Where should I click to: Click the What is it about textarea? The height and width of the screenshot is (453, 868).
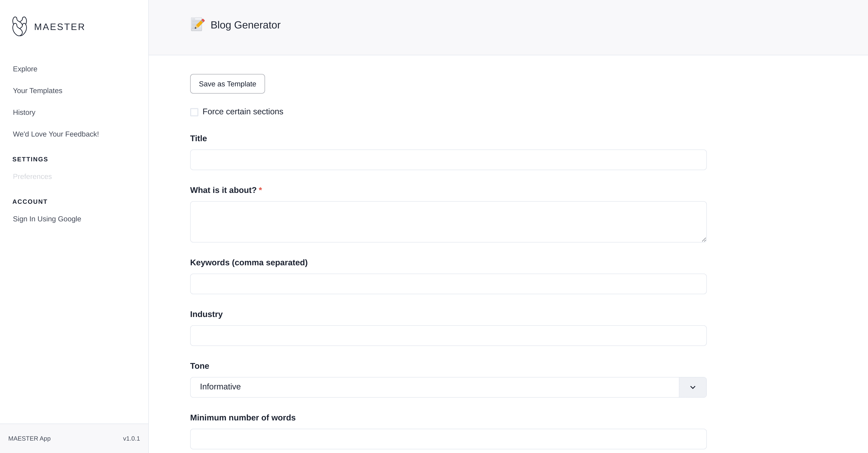tap(448, 222)
